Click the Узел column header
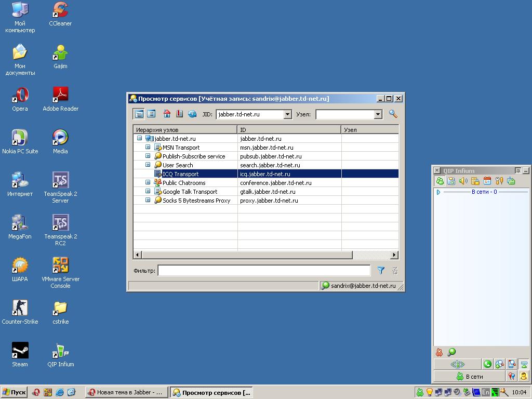Image resolution: width=532 pixels, height=399 pixels. click(370, 129)
